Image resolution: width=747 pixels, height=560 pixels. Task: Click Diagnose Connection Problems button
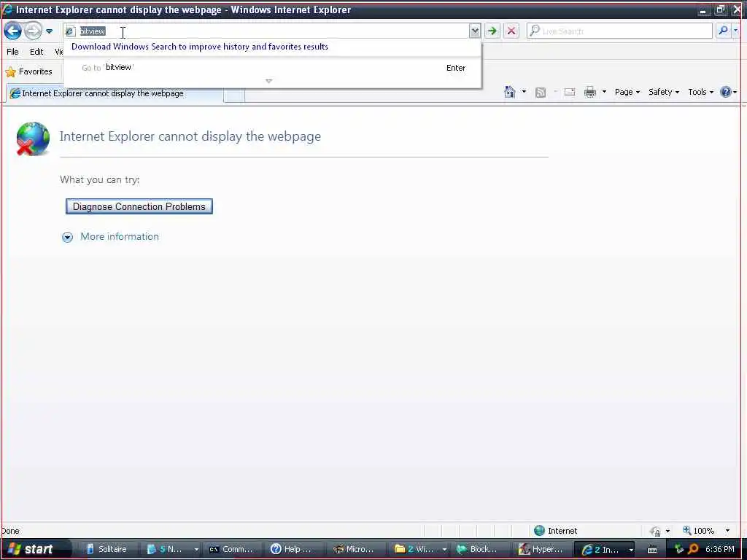pos(139,206)
